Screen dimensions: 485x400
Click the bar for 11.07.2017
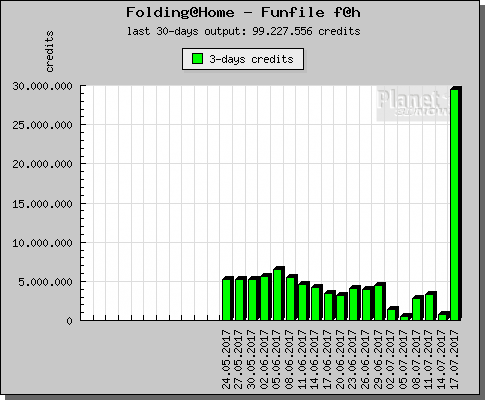(429, 307)
